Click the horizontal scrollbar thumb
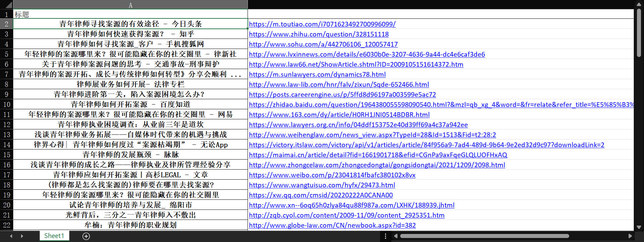The height and width of the screenshot is (242, 644). (x=484, y=236)
